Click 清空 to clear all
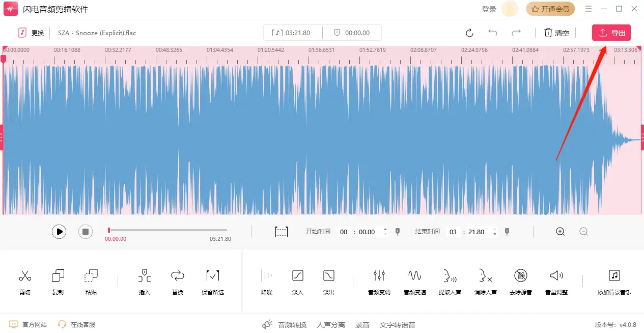644x333 pixels. click(x=556, y=33)
